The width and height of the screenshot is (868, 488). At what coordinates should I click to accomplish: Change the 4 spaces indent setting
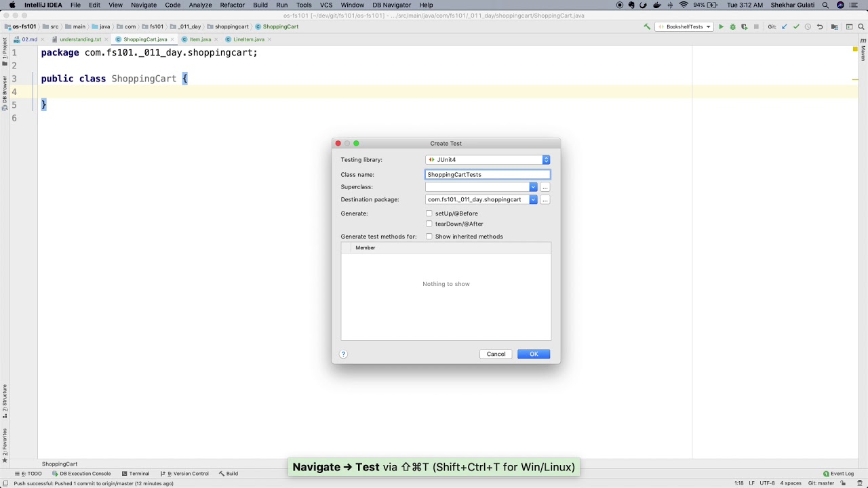(x=790, y=483)
